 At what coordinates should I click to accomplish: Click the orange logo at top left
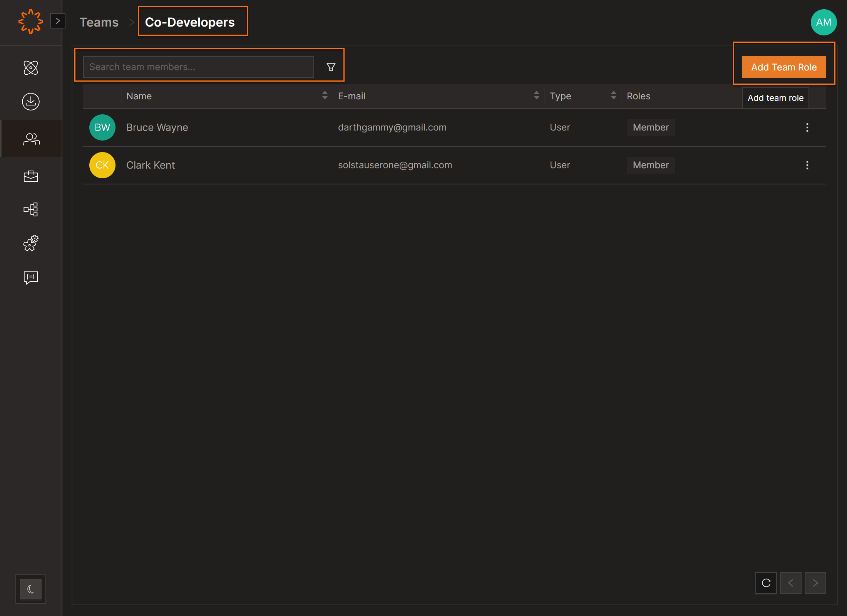pos(30,22)
